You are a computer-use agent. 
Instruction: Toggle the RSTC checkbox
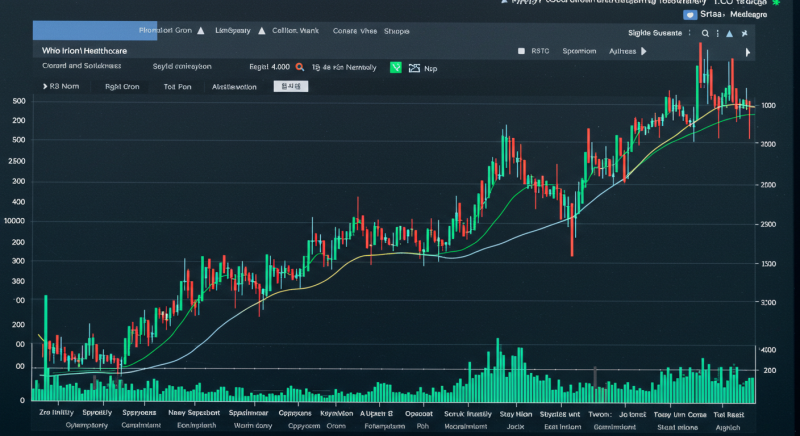click(x=521, y=51)
